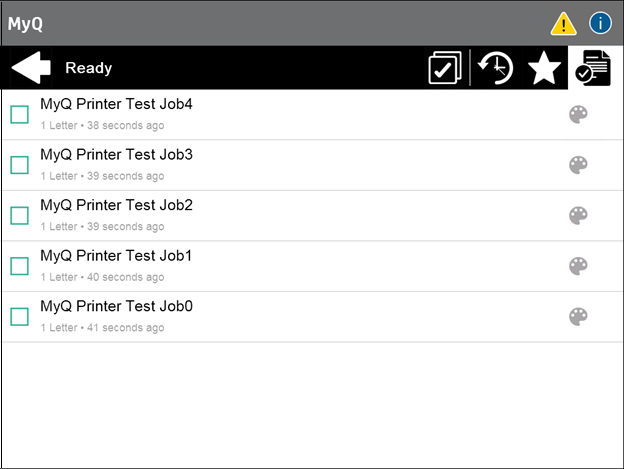624x469 pixels.
Task: Click color palette icon for Test Job3
Action: coord(578,165)
